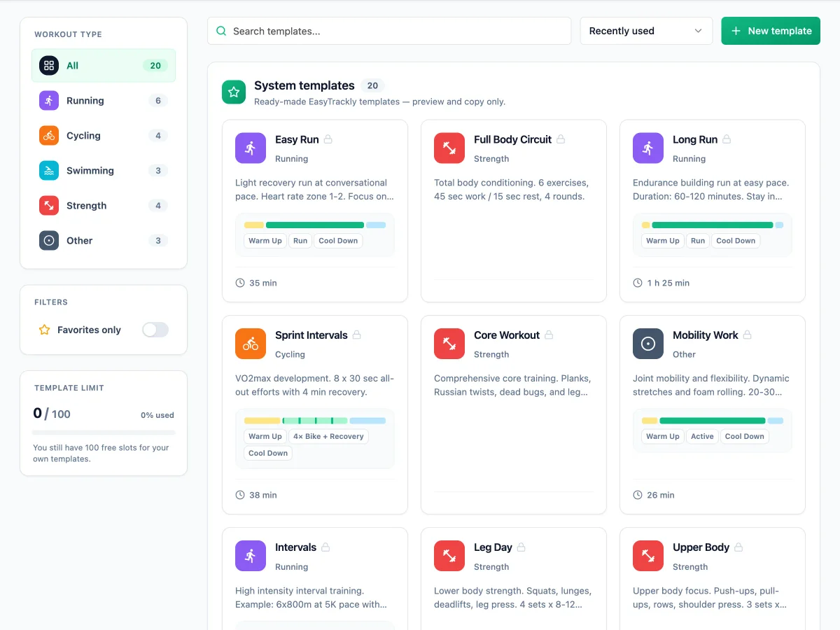Screen dimensions: 840x630
Task: Focus the Search templates field
Action: pos(389,31)
